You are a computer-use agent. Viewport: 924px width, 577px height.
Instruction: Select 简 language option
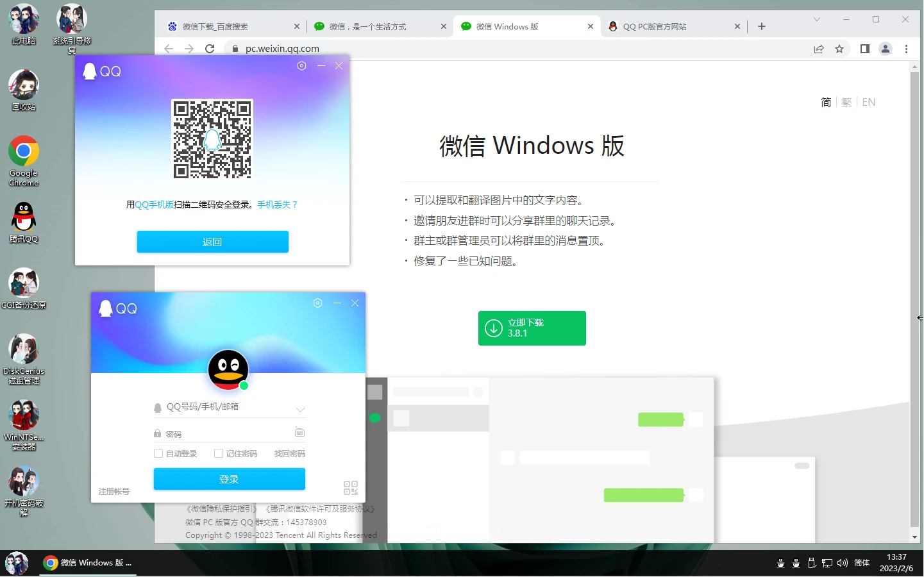point(826,102)
